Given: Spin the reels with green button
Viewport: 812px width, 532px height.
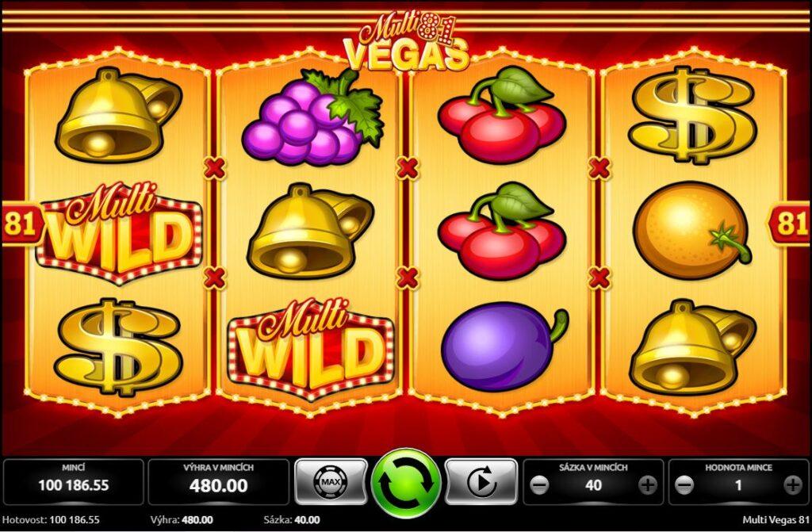Looking at the screenshot, I should pos(407,484).
